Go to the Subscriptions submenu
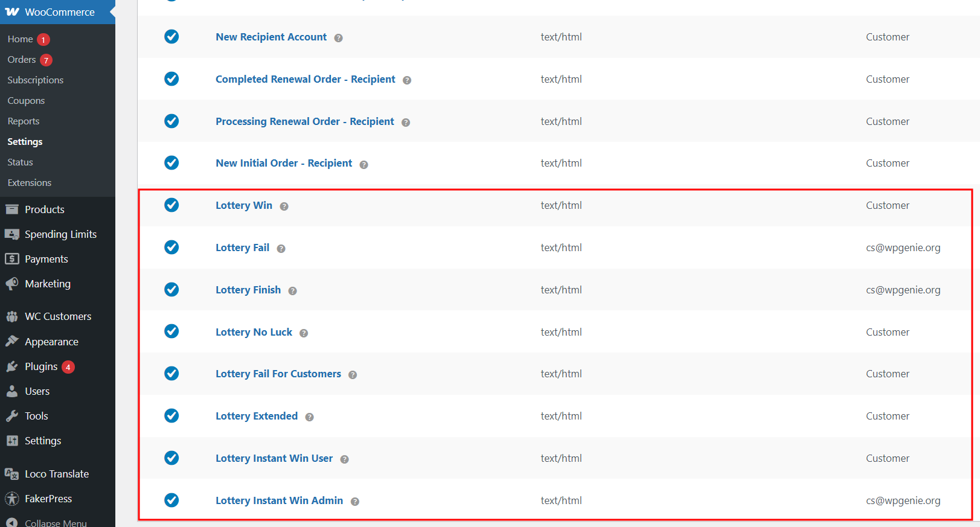Image resolution: width=980 pixels, height=527 pixels. tap(35, 80)
